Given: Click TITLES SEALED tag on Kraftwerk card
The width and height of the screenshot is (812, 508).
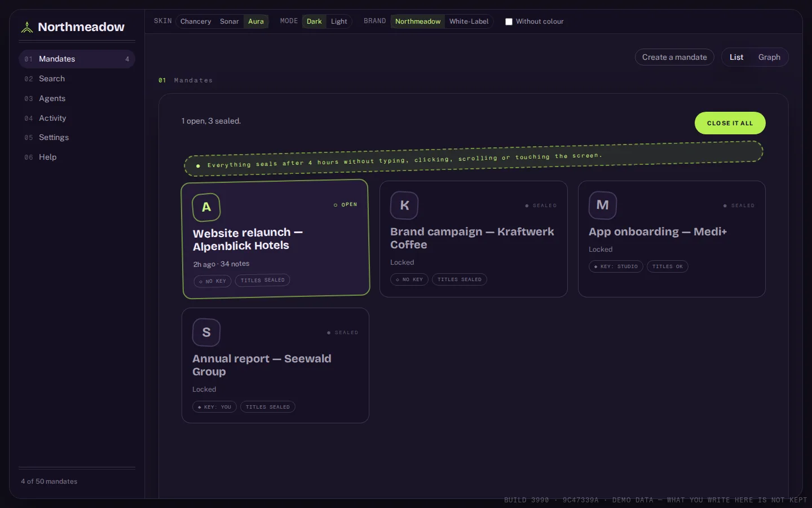Looking at the screenshot, I should click(x=459, y=279).
